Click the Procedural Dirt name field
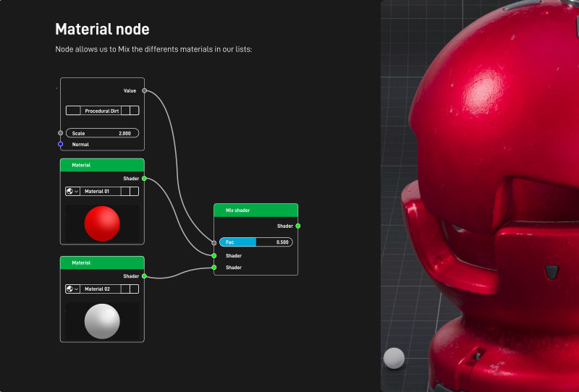The width and height of the screenshot is (579, 392). [101, 111]
